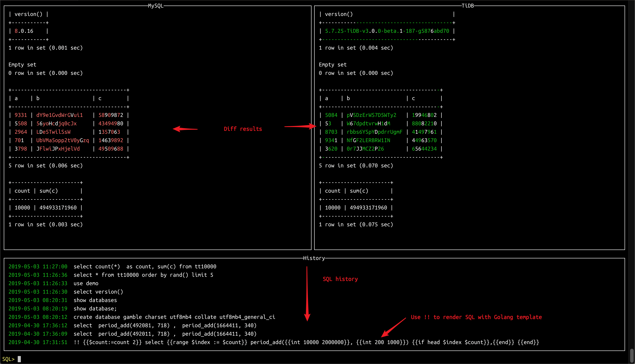Click the MySQL pane title
Viewport: 635px width, 364px height.
coord(155,6)
